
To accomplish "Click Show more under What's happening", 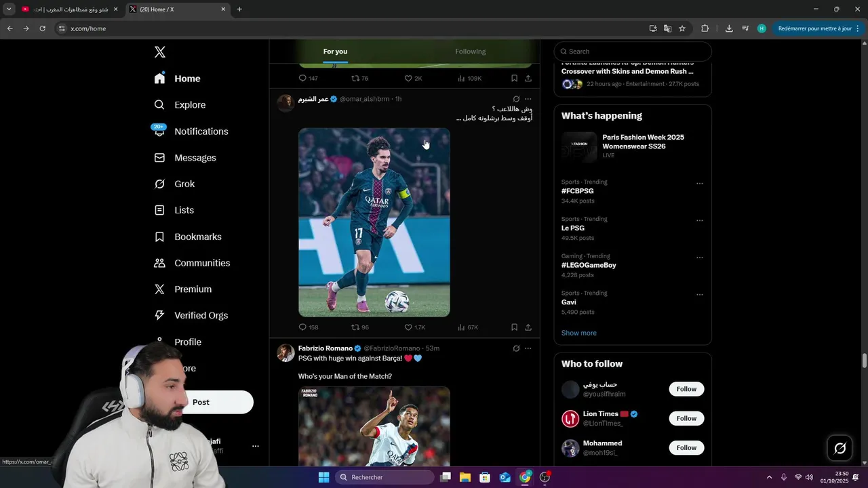I will (579, 333).
